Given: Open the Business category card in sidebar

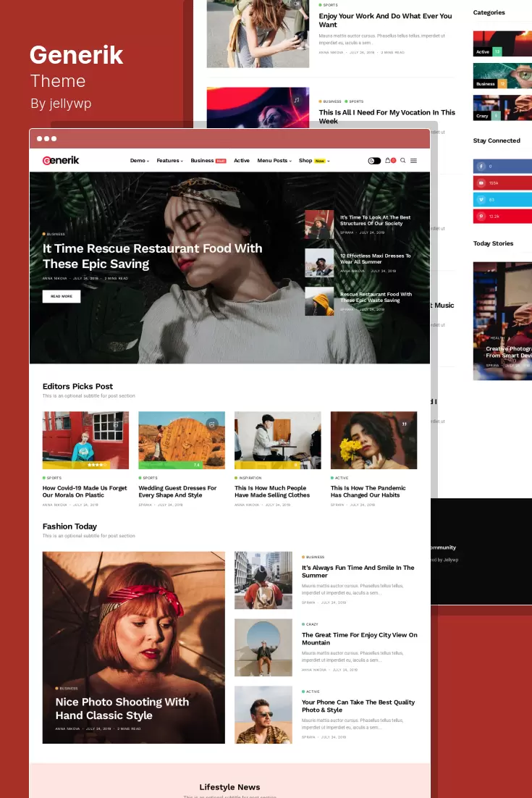Looking at the screenshot, I should click(x=502, y=76).
